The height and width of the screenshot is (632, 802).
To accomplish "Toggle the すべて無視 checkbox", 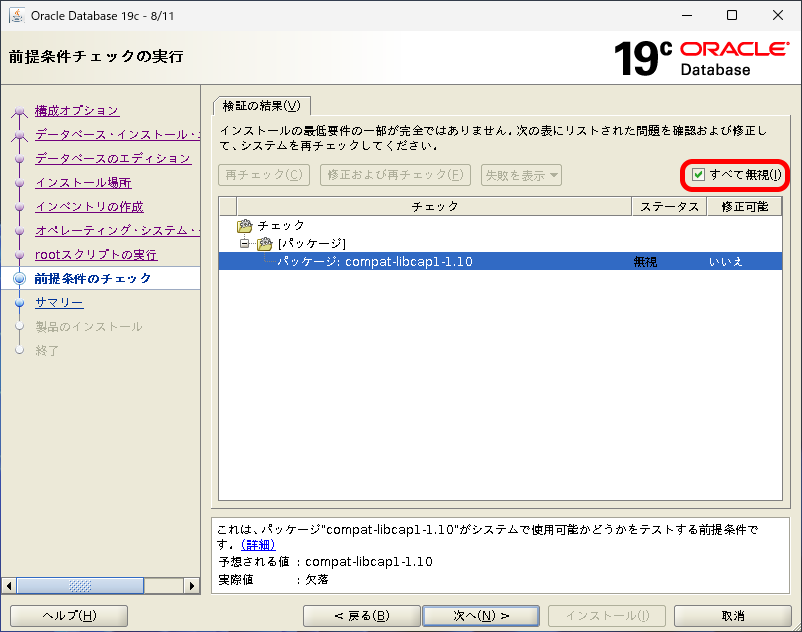I will click(x=698, y=175).
